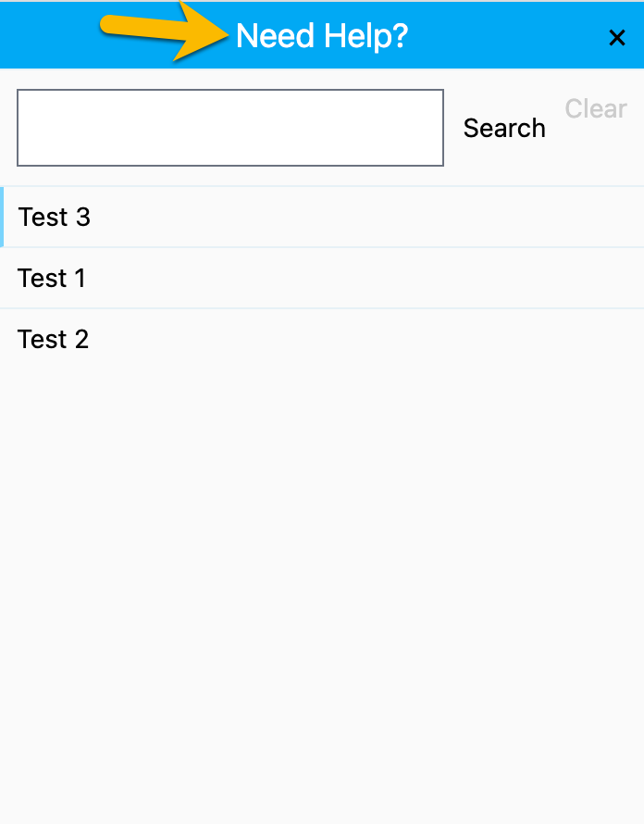Open the Test 2 list item
The height and width of the screenshot is (824, 644).
click(54, 340)
